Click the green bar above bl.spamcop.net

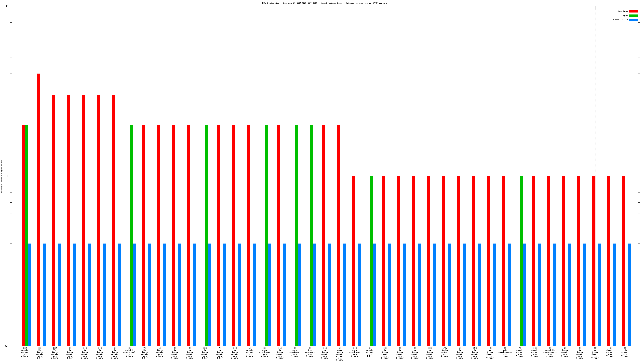coord(311,235)
